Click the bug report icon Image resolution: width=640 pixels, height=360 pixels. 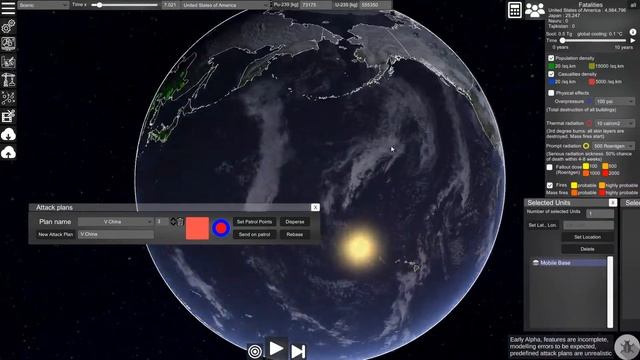[x=627, y=346]
